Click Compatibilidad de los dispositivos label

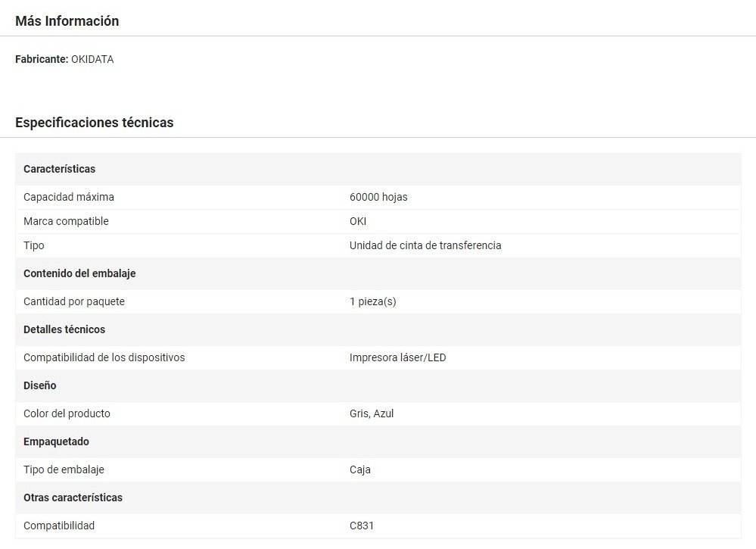pyautogui.click(x=104, y=357)
